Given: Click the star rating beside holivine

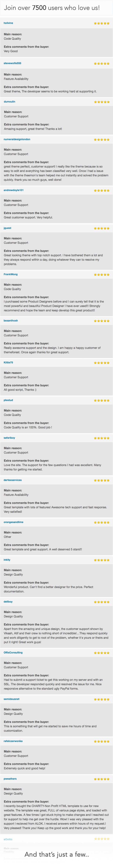Looking at the screenshot, I should (102, 23).
